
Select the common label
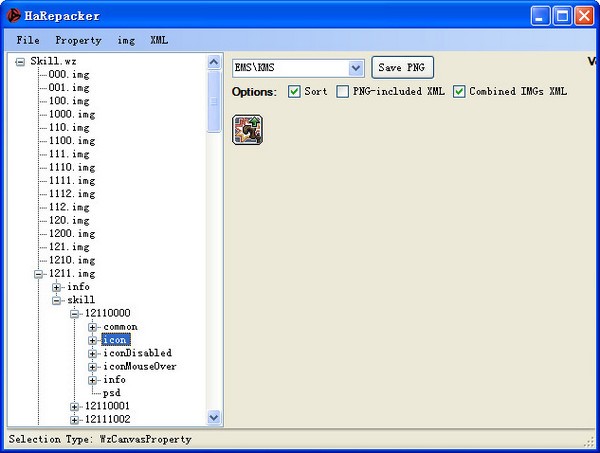coord(120,327)
